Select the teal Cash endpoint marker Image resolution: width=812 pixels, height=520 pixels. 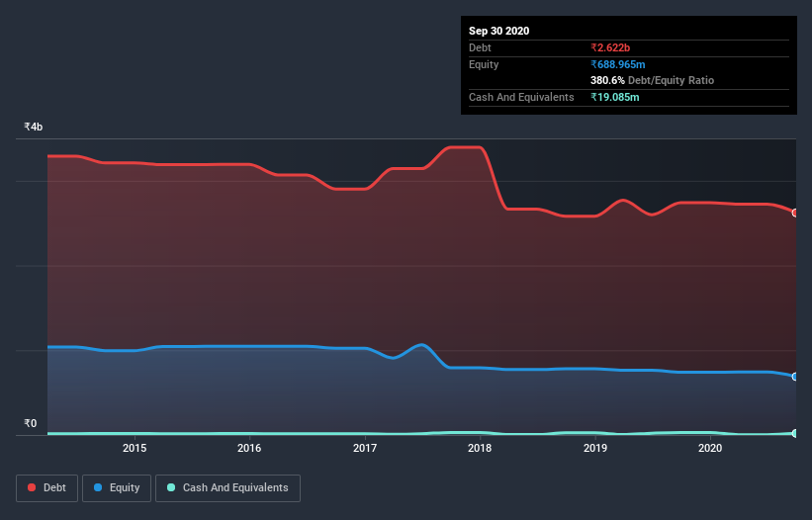click(795, 433)
